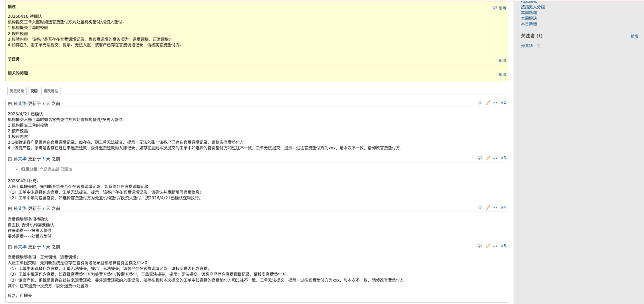Image resolution: width=644 pixels, height=304 pixels.
Task: Open the 按指派人分组 sidebar link
Action: pyautogui.click(x=533, y=7)
